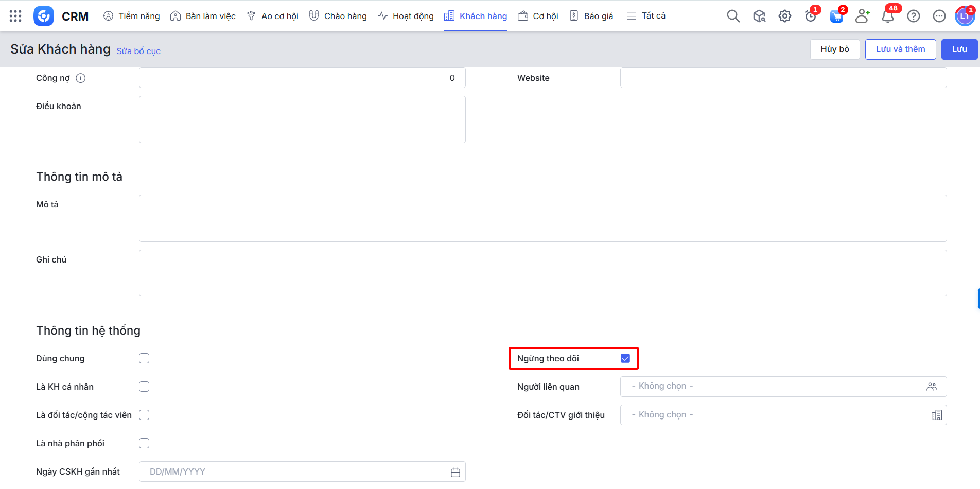This screenshot has height=489, width=980.
Task: Click the add user icon
Action: coord(862,16)
